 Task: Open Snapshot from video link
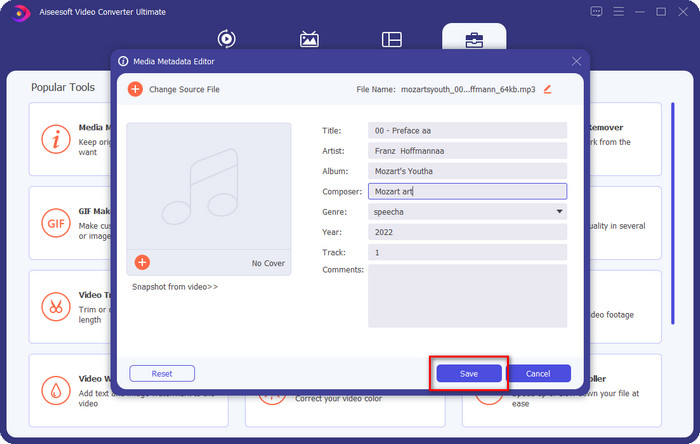(175, 287)
